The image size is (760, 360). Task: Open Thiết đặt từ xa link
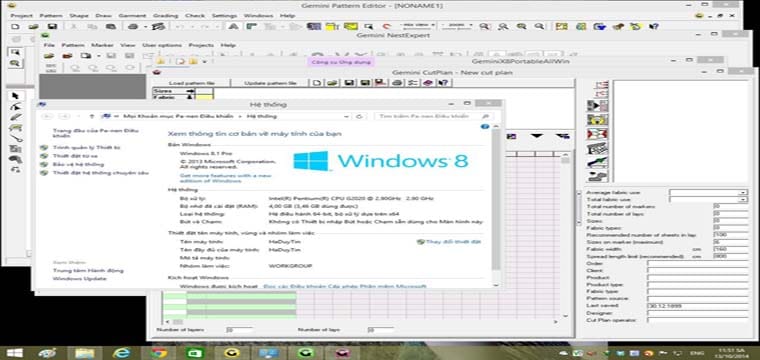pyautogui.click(x=75, y=156)
